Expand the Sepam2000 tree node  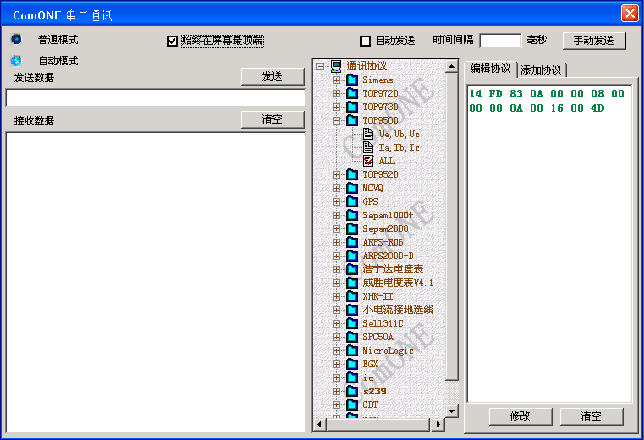click(336, 228)
